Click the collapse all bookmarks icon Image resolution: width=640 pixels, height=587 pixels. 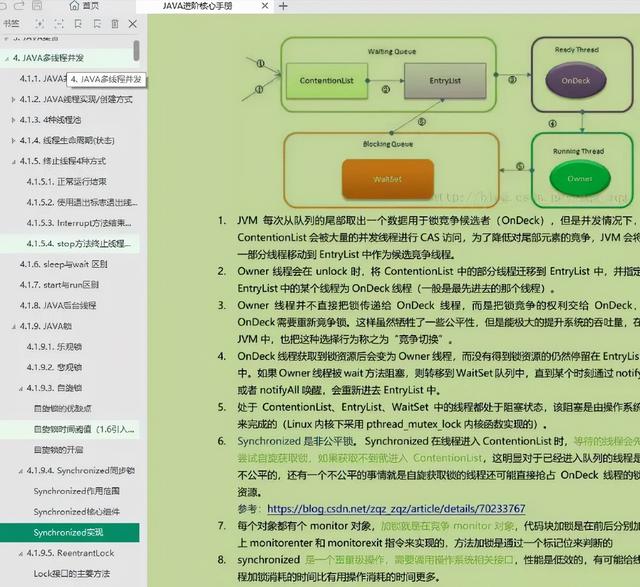coord(59,24)
